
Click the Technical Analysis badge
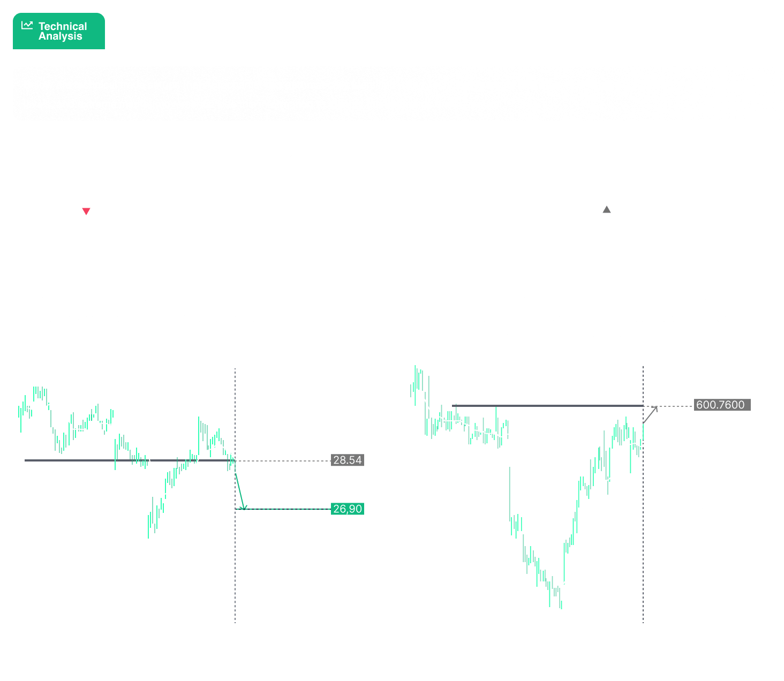(59, 31)
